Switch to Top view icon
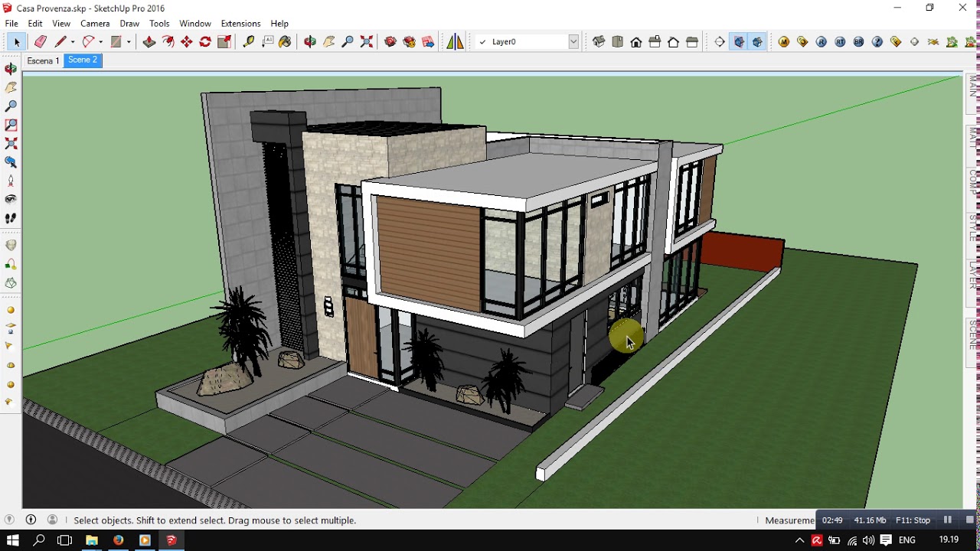980x551 pixels. pos(618,42)
